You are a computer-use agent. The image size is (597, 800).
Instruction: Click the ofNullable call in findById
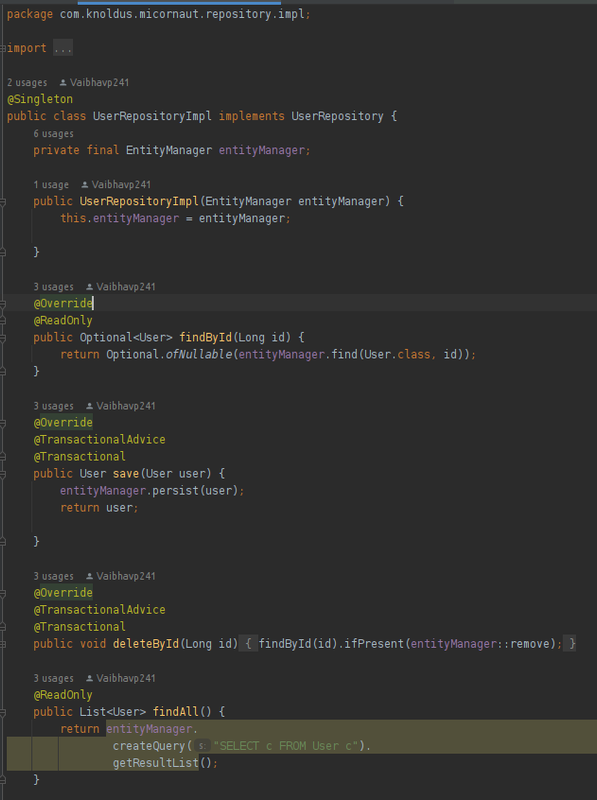[x=198, y=355]
